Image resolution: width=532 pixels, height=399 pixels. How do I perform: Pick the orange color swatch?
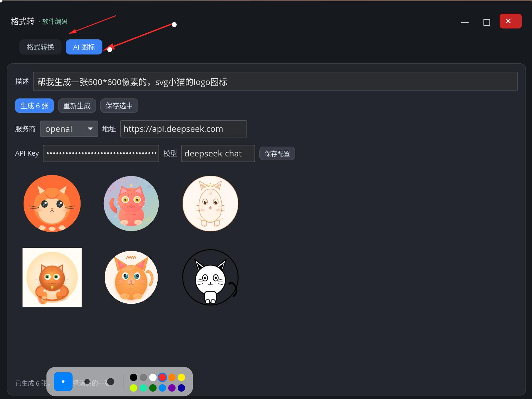click(x=172, y=378)
